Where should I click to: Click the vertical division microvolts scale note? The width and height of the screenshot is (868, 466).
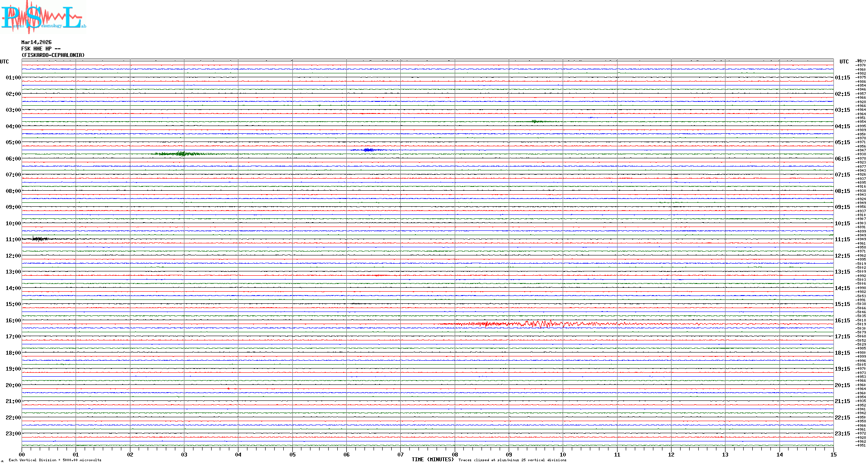[55, 460]
